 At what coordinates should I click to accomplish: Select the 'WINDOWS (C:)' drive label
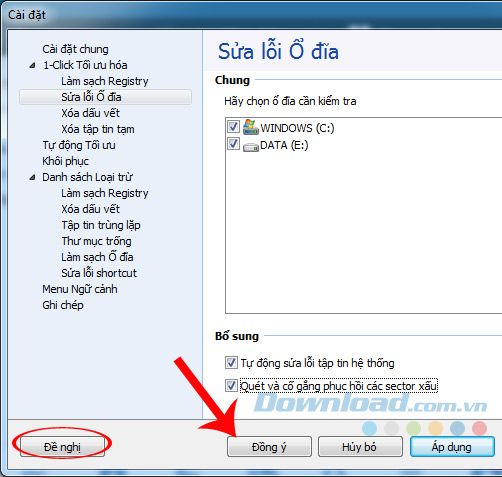pos(297,128)
